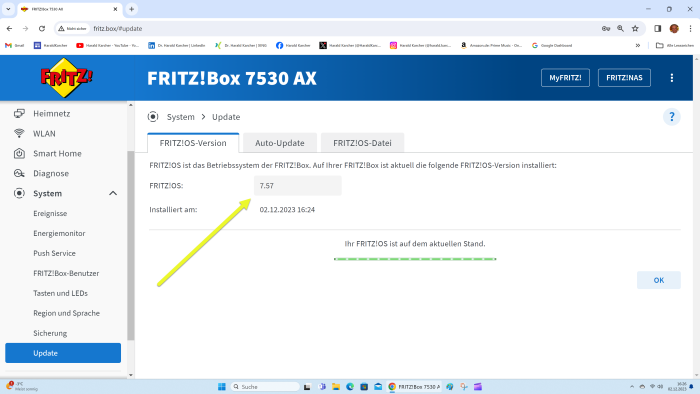Open Ereignisse in the System menu

(50, 213)
